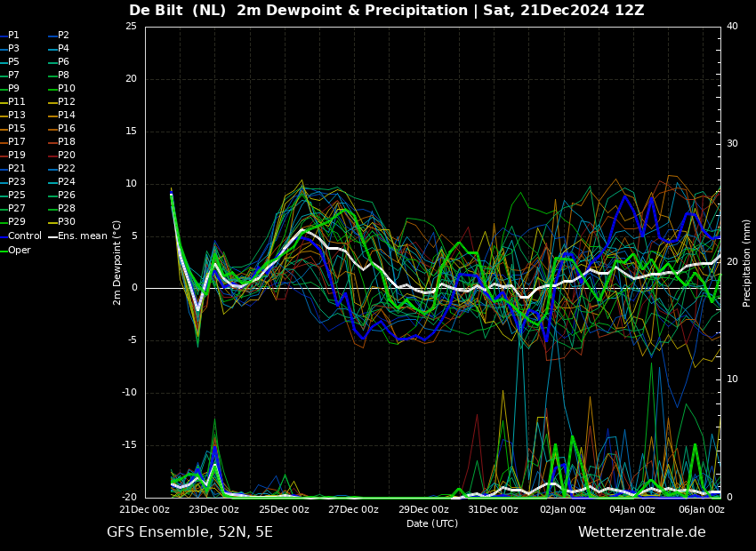
Task: Click the Precipitation (mm) axis label
Action: click(x=746, y=263)
